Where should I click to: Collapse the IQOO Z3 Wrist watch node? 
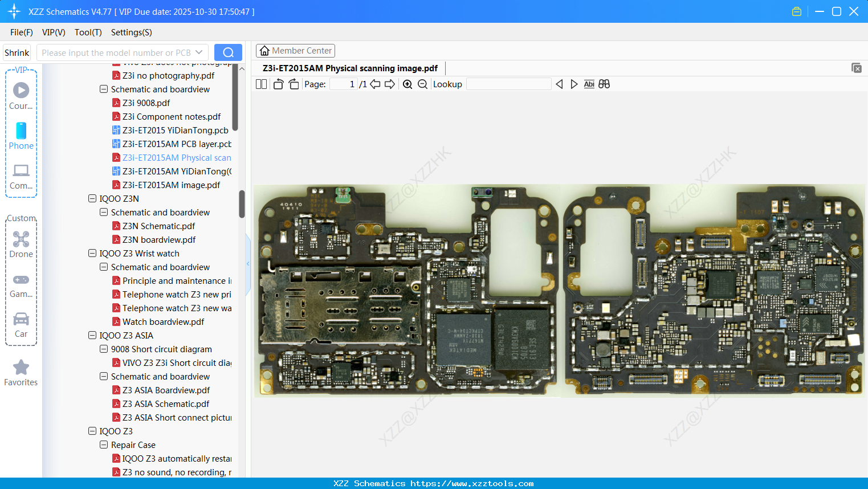[92, 254]
